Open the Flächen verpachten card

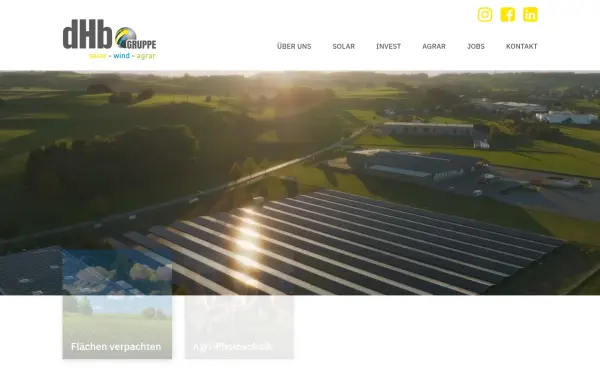(x=117, y=305)
